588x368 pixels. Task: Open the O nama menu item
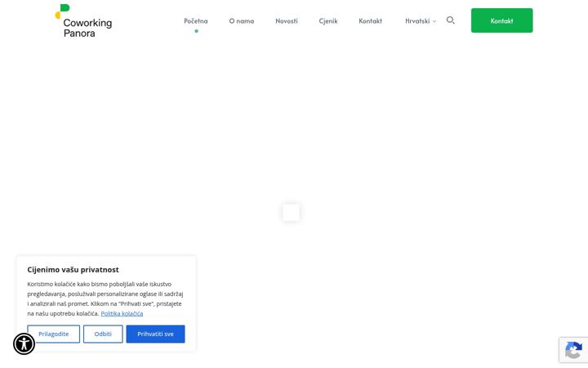pyautogui.click(x=242, y=21)
